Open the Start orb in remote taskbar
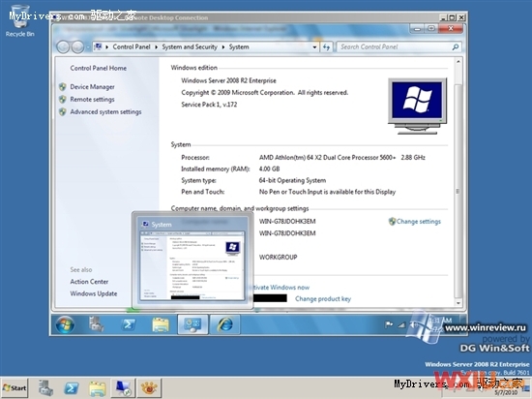The image size is (532, 399). point(65,324)
